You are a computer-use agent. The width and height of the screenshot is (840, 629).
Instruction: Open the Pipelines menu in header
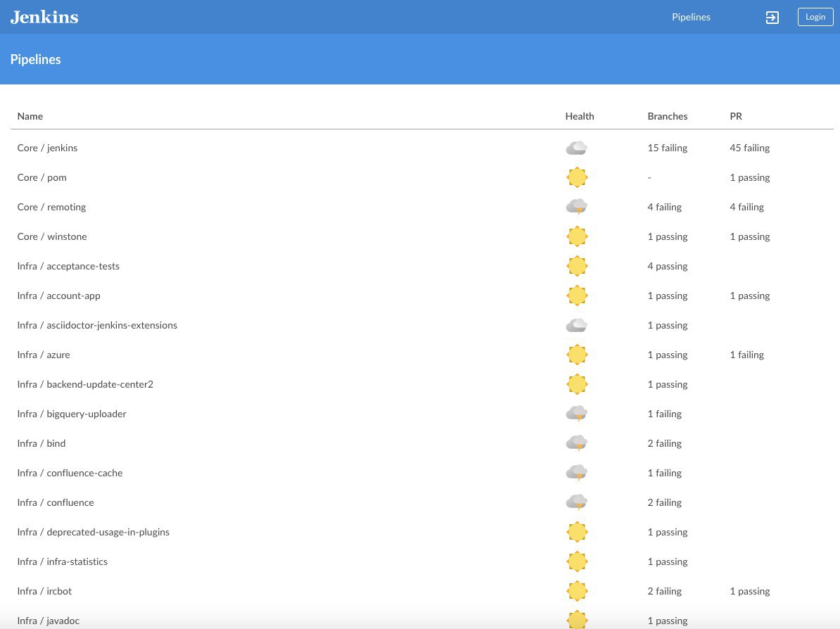[691, 17]
